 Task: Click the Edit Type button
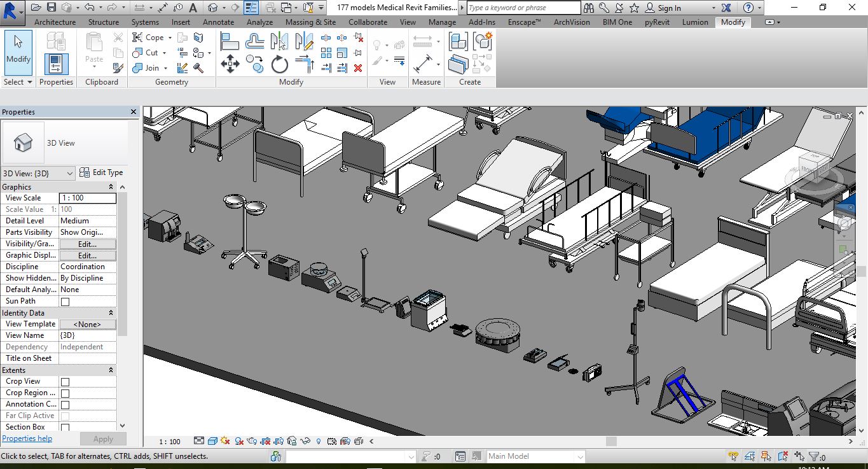101,172
